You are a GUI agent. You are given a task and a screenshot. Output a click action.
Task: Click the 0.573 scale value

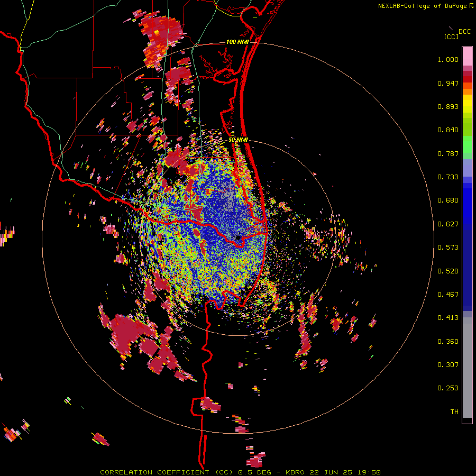pos(448,248)
